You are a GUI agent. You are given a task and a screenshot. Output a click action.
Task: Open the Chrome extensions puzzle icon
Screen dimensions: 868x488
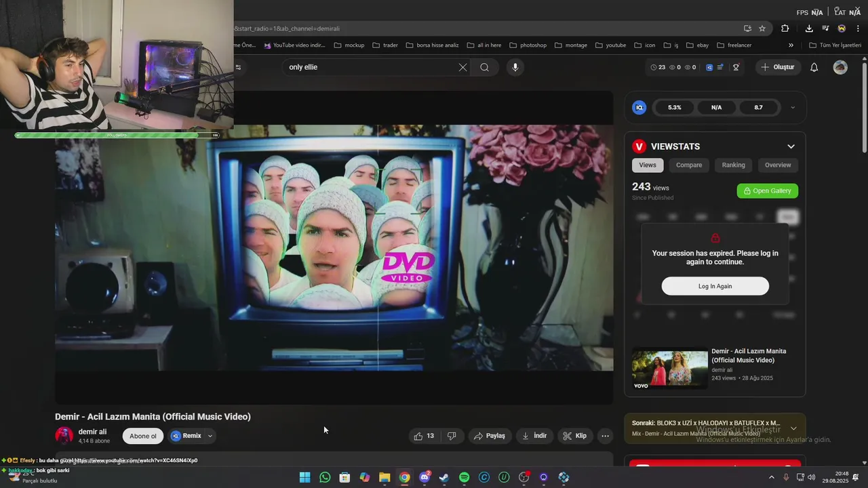coord(785,28)
